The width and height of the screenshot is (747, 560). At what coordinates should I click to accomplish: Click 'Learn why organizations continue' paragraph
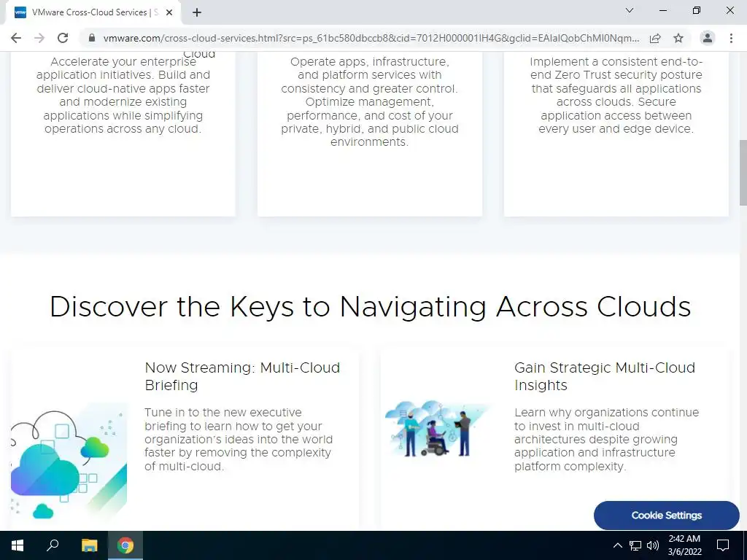point(606,440)
